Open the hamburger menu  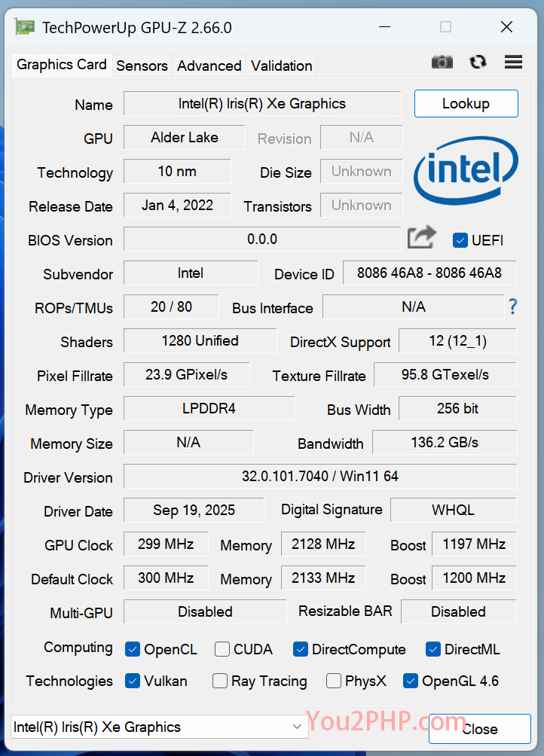click(x=513, y=62)
